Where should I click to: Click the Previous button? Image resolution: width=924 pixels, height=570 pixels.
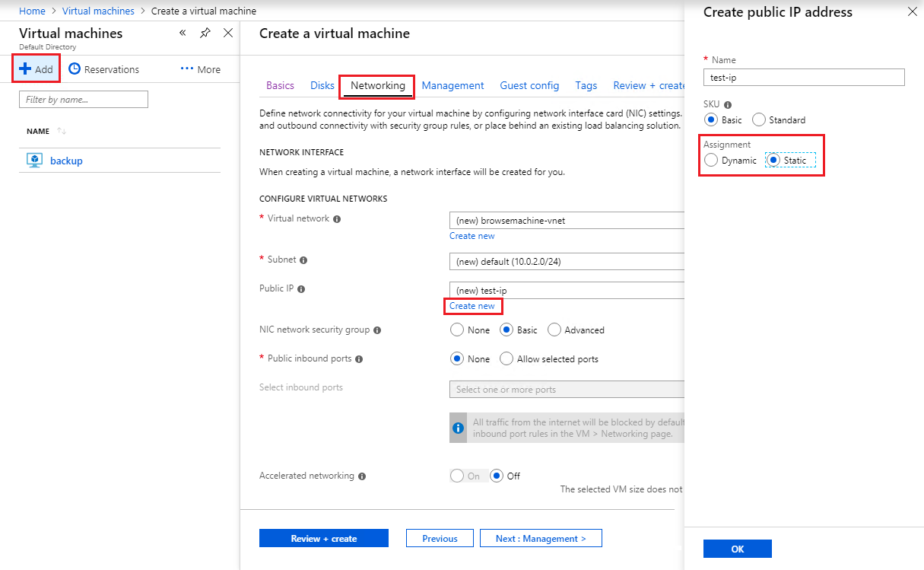pos(440,538)
